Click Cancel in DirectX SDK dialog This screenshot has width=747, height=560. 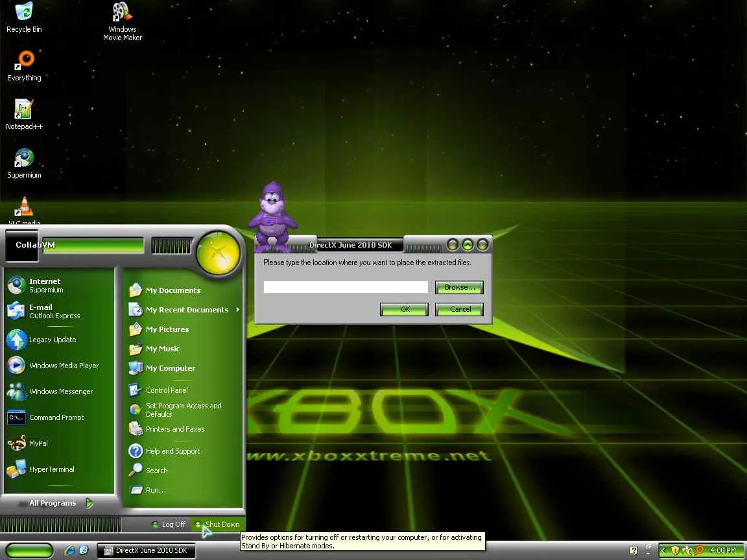(459, 309)
